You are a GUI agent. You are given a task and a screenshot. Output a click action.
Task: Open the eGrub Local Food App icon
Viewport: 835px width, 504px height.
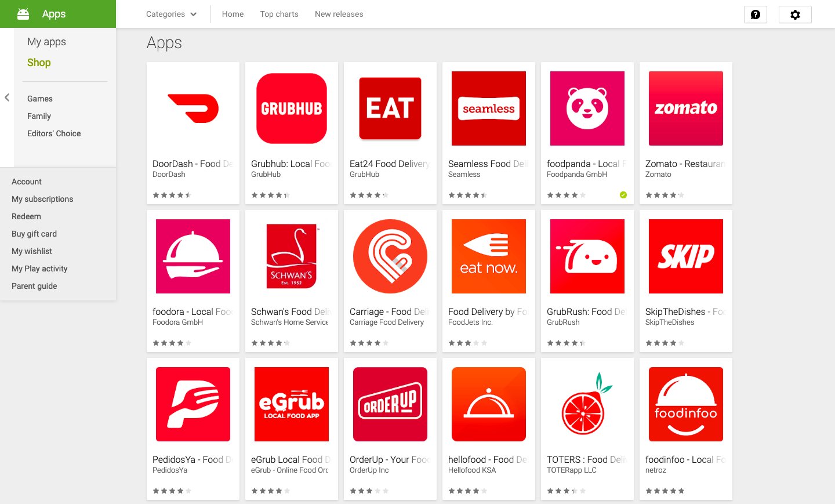pyautogui.click(x=292, y=404)
